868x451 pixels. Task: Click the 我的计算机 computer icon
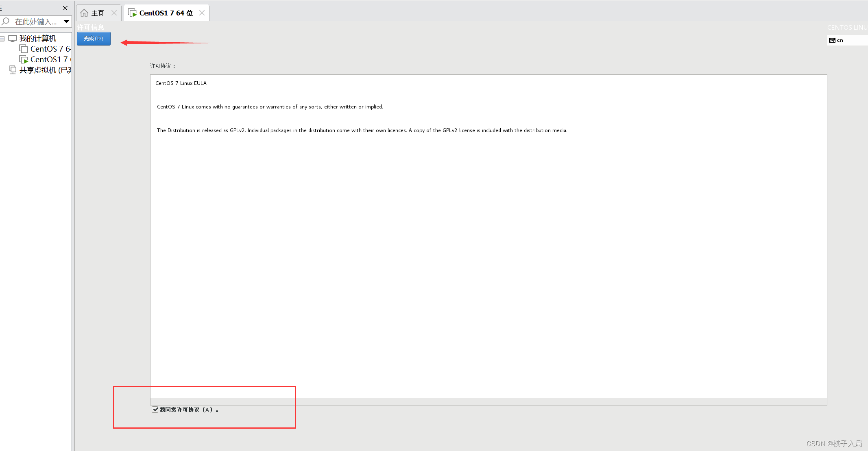tap(13, 38)
